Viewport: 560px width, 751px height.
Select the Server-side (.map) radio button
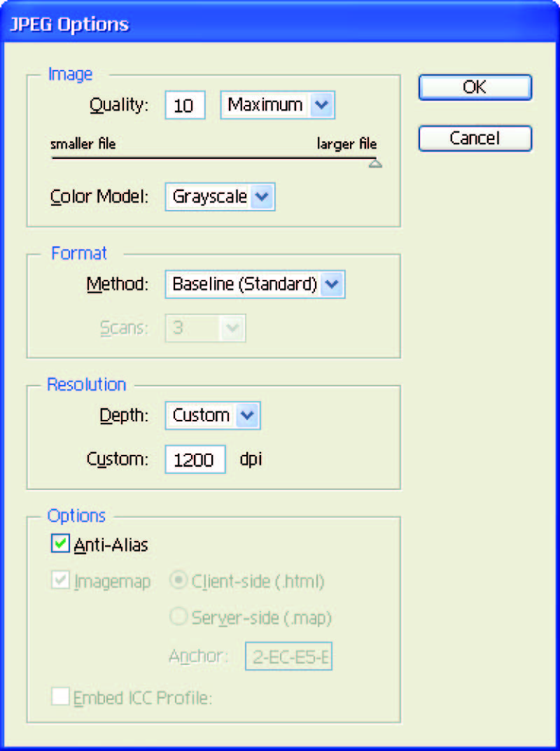179,618
